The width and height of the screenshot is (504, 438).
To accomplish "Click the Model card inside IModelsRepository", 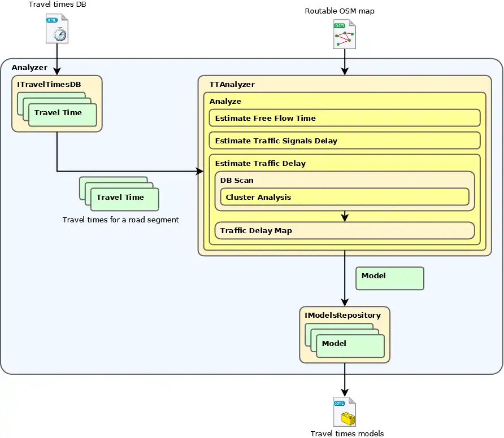I will point(350,345).
